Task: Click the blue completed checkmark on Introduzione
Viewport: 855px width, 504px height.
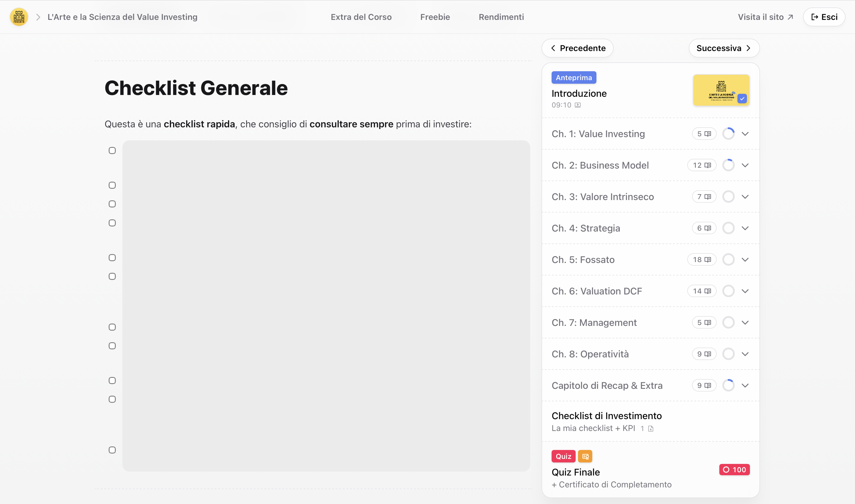Action: (x=742, y=99)
